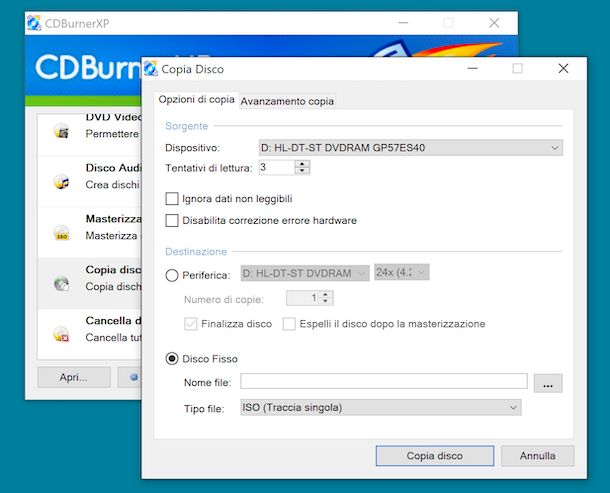
Task: Close the CDBurnerXP main window
Action: click(494, 23)
